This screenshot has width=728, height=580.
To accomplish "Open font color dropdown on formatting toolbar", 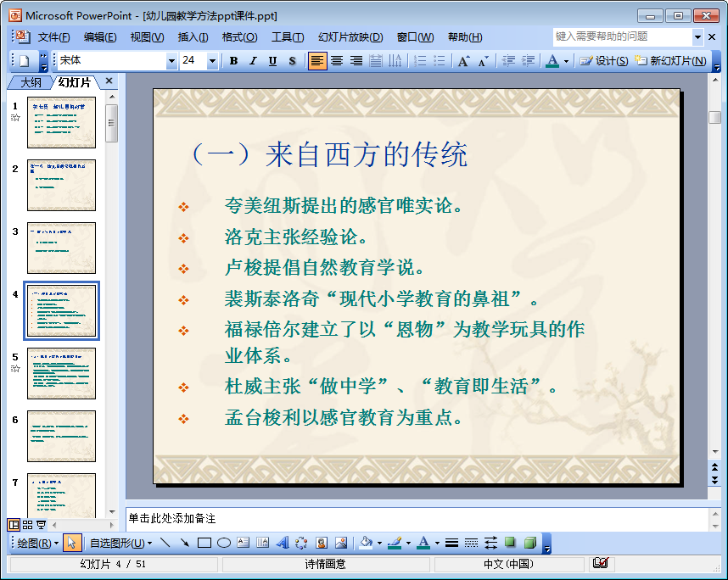I will point(566,61).
